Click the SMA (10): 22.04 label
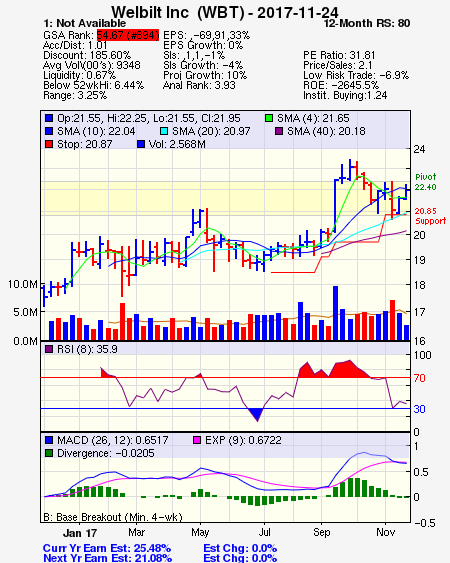The height and width of the screenshot is (563, 450). pos(96,131)
